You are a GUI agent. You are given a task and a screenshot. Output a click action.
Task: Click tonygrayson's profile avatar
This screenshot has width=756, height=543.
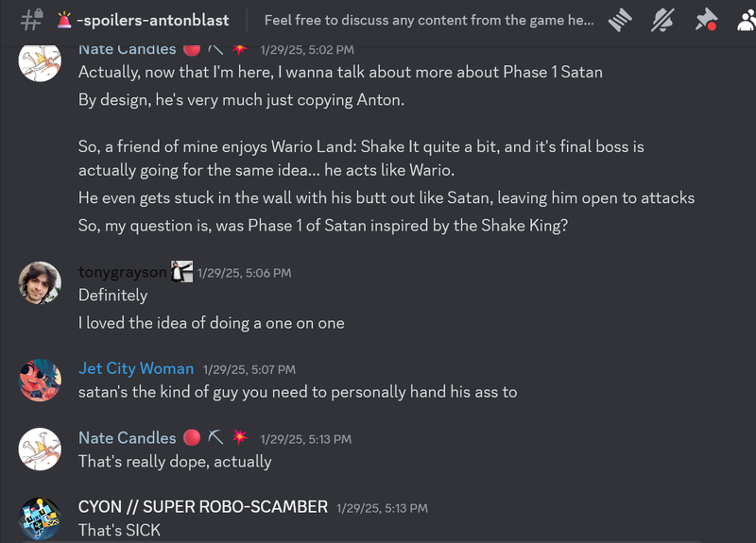click(40, 282)
